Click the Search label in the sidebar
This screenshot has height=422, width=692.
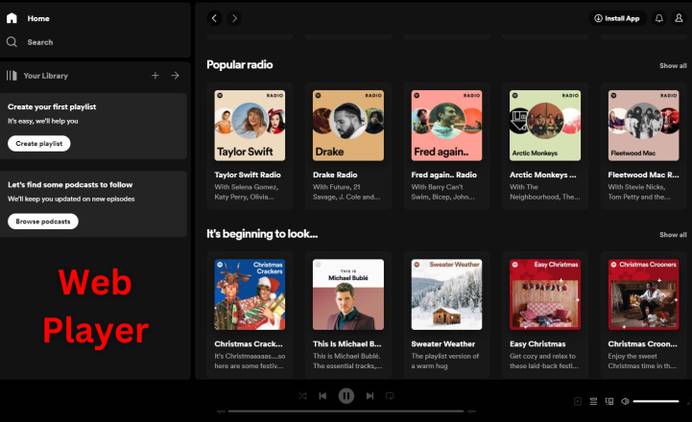[40, 42]
